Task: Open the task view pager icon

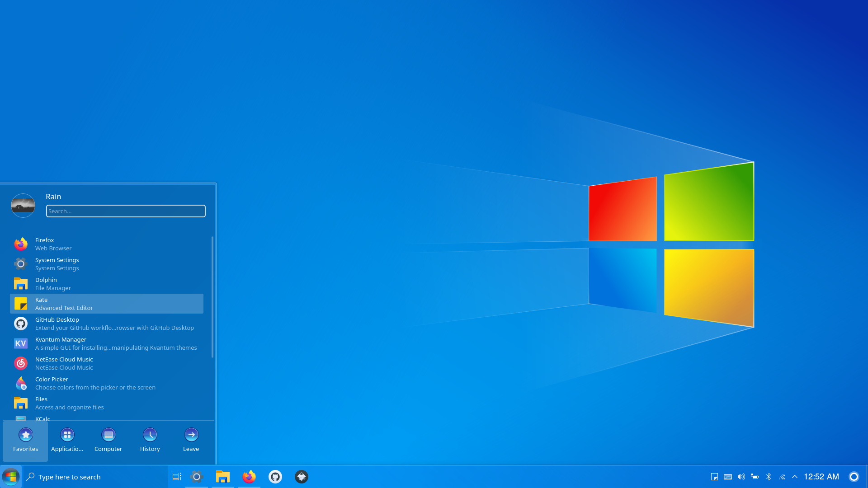Action: 177,477
